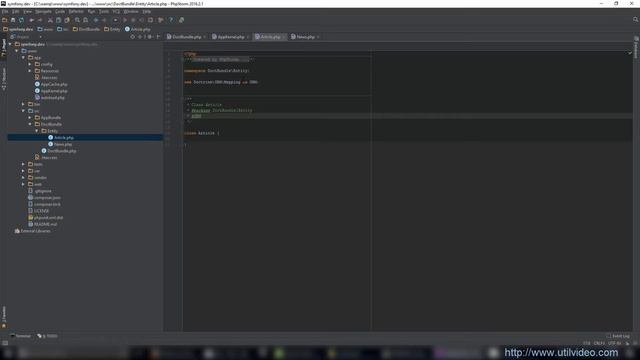Click the symfony.dev breadcrumb in navigation bar
This screenshot has width=640, height=360.
pos(18,29)
